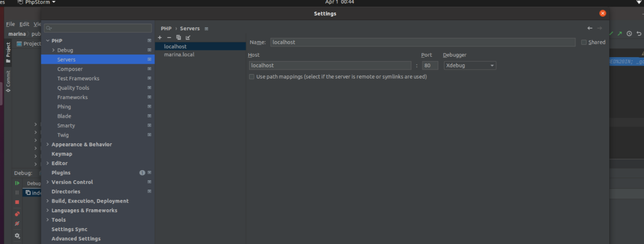Click the project-level icon on Twig row
This screenshot has width=644, height=244.
point(149,134)
